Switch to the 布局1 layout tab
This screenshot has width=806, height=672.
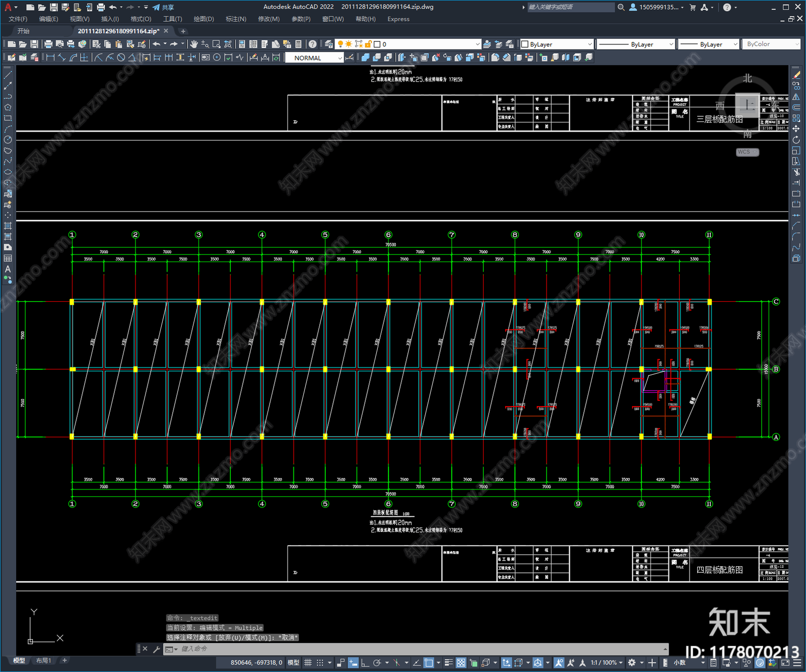pyautogui.click(x=43, y=660)
